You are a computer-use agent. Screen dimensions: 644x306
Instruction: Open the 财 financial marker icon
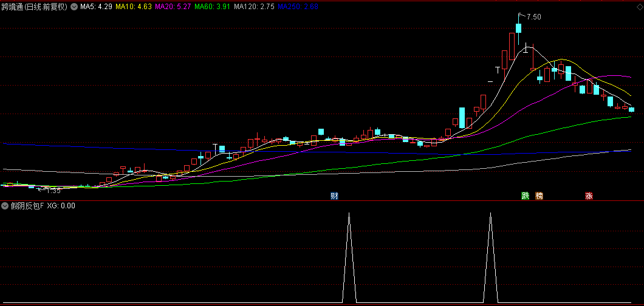(x=334, y=196)
